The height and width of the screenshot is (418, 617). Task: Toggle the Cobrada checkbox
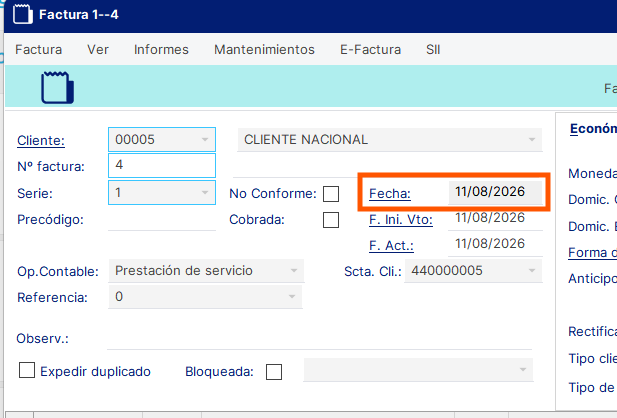[331, 220]
